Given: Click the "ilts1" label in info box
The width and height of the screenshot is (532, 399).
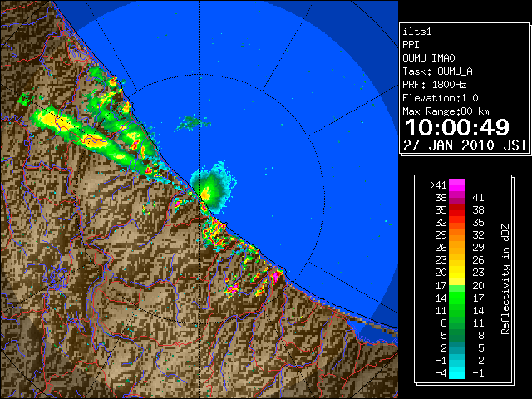Looking at the screenshot, I should tap(417, 32).
